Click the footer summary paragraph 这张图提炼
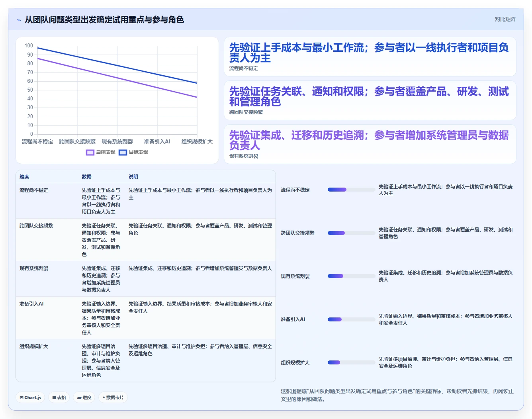532x419 pixels. (397, 395)
